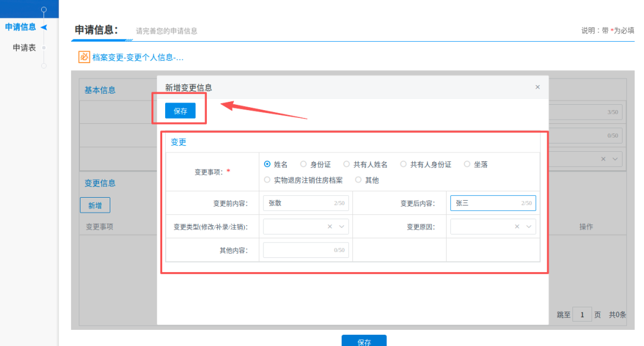Close the 新增变更信息 dialog with X
The height and width of the screenshot is (346, 644).
coord(537,87)
